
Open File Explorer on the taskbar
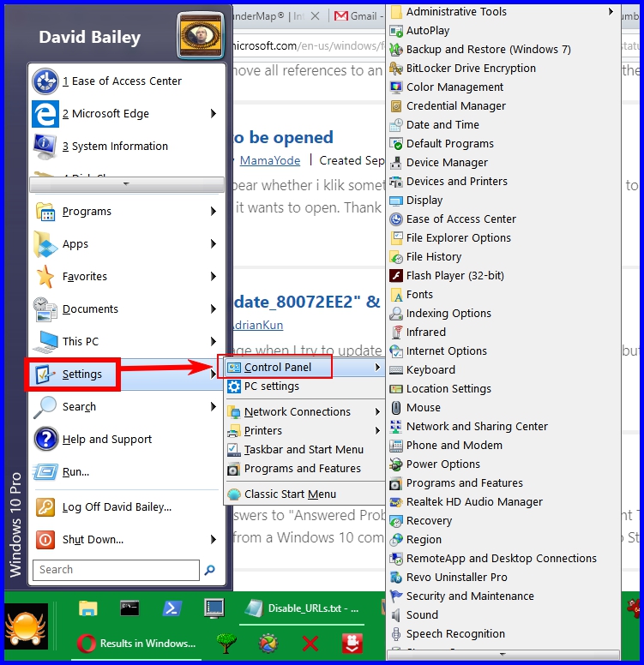88,608
